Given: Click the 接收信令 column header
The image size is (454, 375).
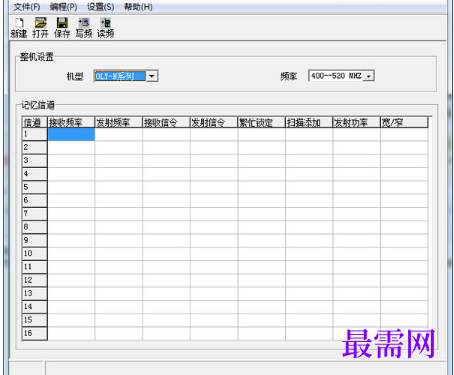Looking at the screenshot, I should (166, 122).
